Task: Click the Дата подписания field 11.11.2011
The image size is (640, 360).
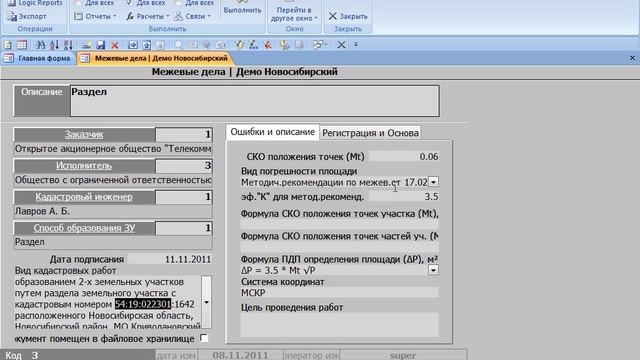Action: (x=169, y=259)
